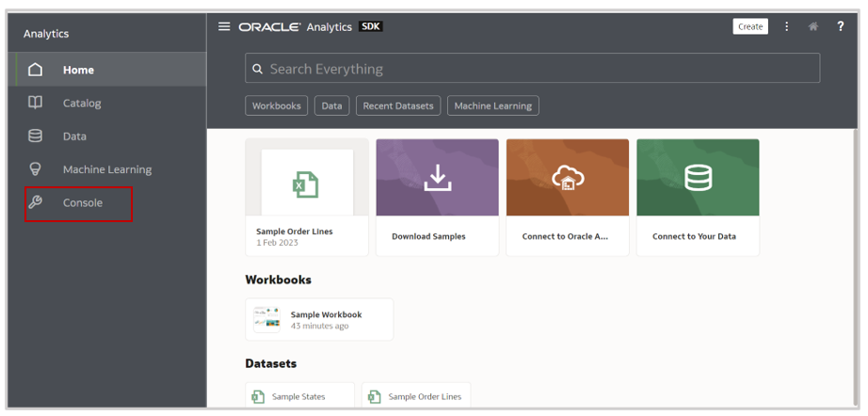This screenshot has width=868, height=416.
Task: Select Home in the navigation menu
Action: pyautogui.click(x=107, y=70)
